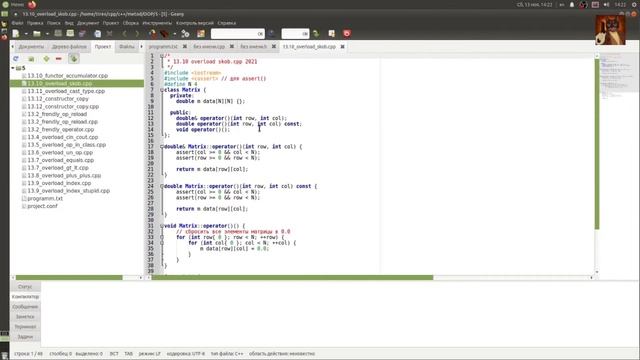The width and height of the screenshot is (640, 360).
Task: Close the programm.txt tab
Action: (x=185, y=47)
